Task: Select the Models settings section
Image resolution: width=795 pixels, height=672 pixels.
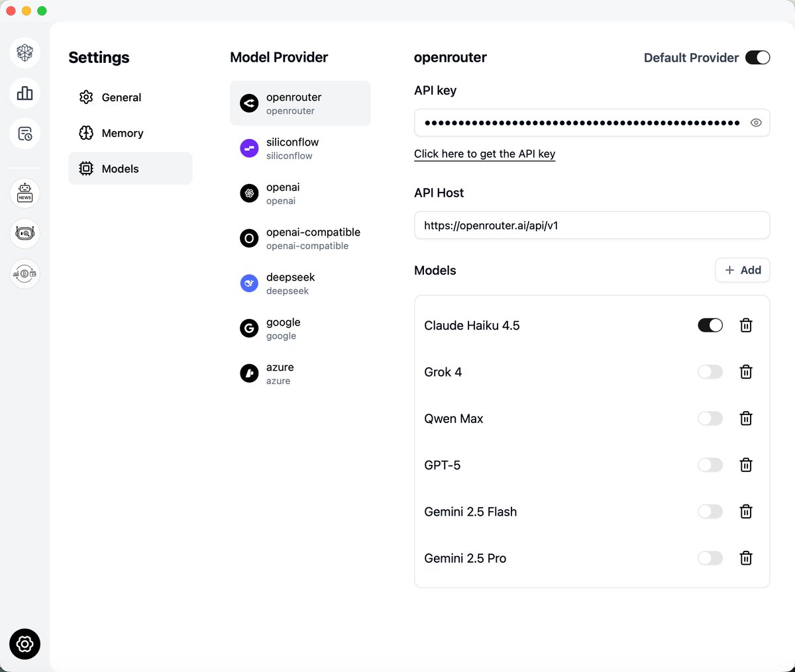Action: pos(131,169)
